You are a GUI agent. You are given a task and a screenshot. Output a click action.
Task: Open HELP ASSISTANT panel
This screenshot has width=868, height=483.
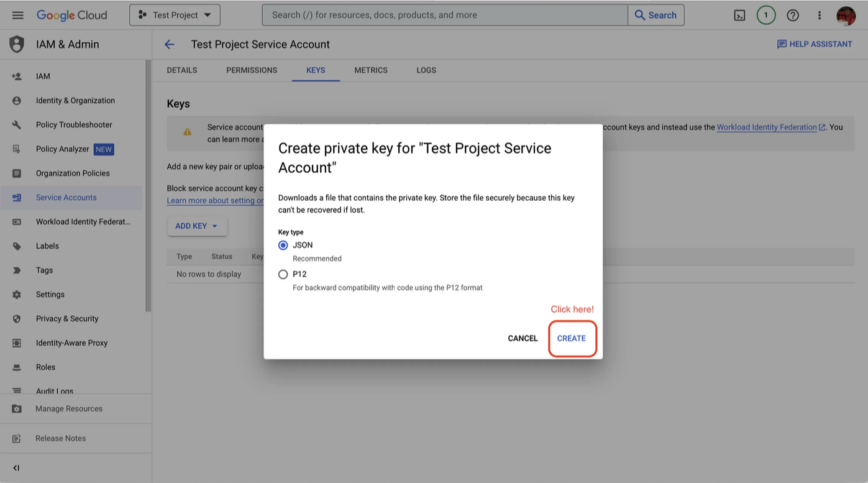tap(815, 44)
